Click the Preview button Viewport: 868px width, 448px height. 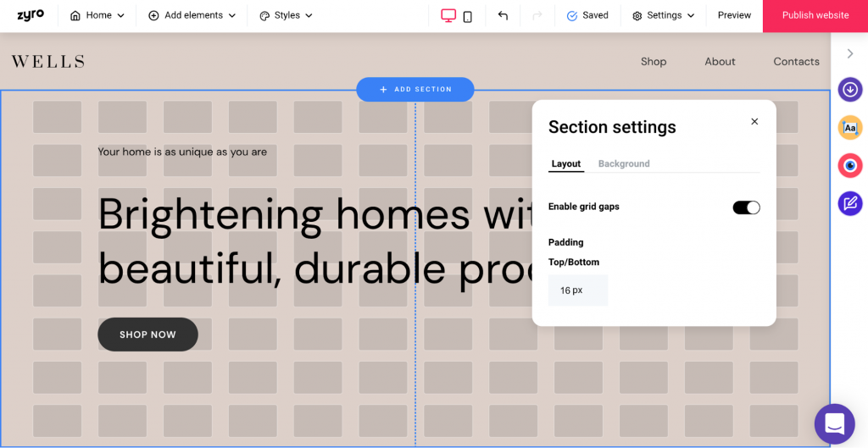click(734, 15)
